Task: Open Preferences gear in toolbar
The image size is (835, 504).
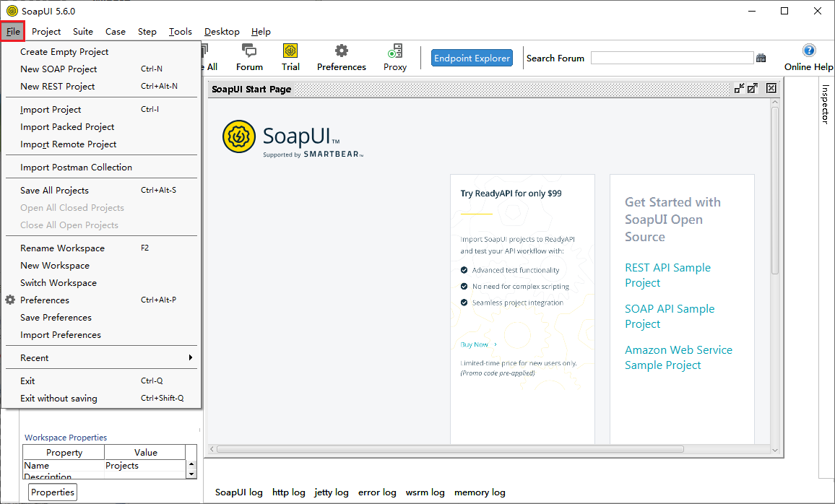Action: coord(342,58)
